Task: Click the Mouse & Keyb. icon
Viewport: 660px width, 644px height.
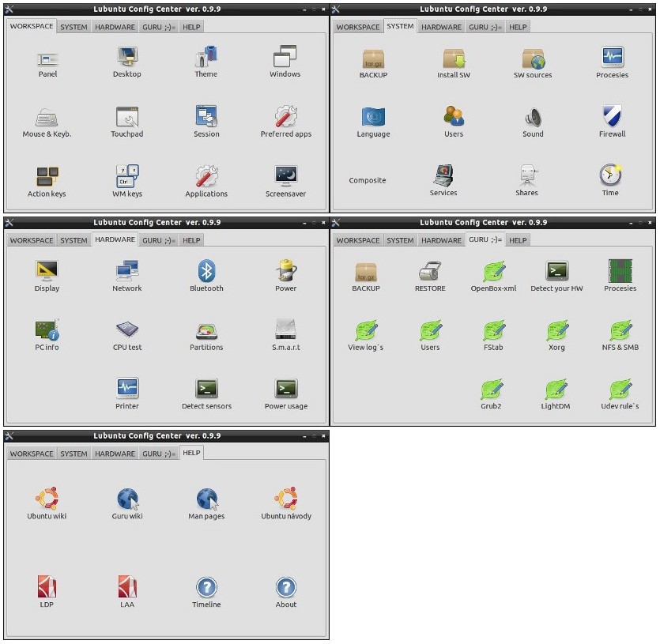Action: 47,118
